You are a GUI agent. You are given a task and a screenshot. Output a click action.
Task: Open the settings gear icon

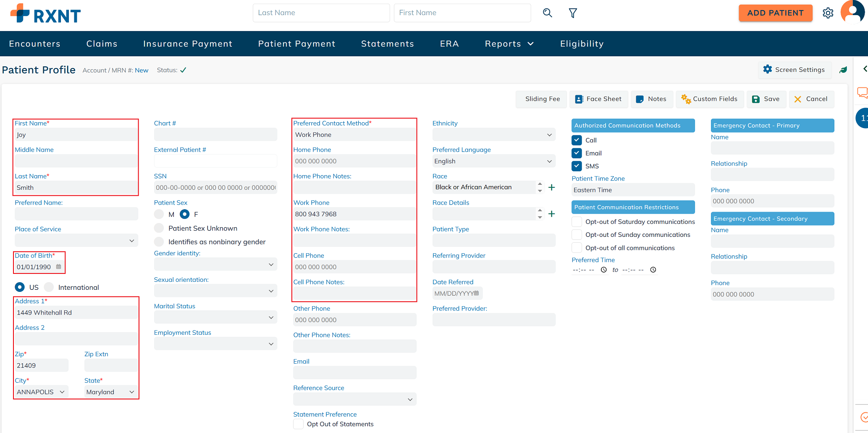(x=828, y=13)
